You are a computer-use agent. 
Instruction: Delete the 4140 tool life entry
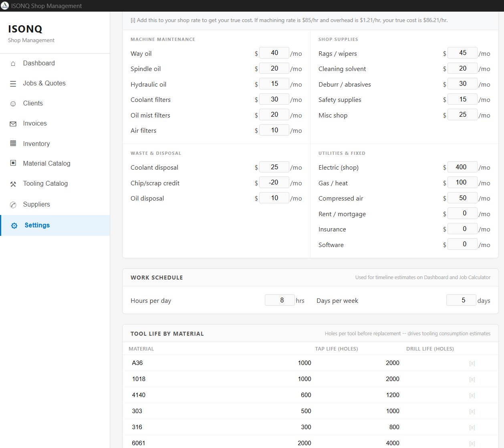coord(472,395)
